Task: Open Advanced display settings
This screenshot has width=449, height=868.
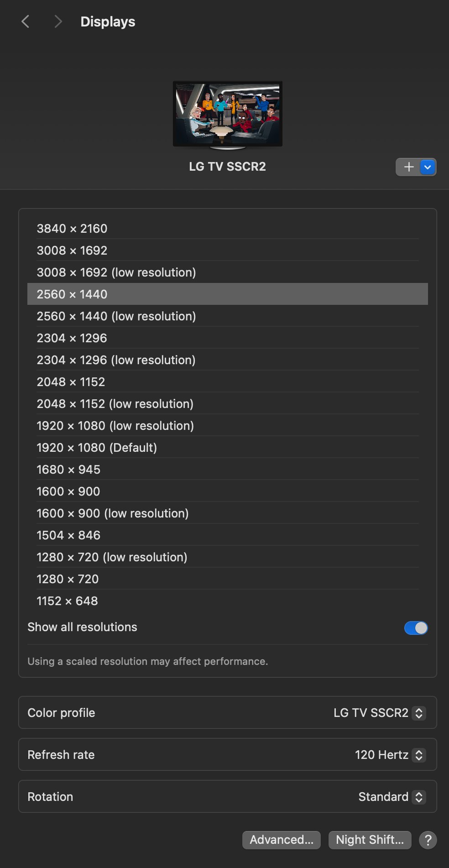Action: 282,840
